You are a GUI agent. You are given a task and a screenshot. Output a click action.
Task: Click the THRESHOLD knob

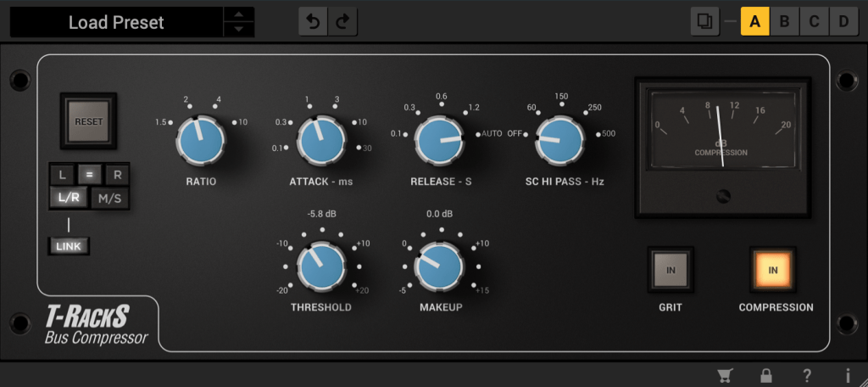click(321, 266)
